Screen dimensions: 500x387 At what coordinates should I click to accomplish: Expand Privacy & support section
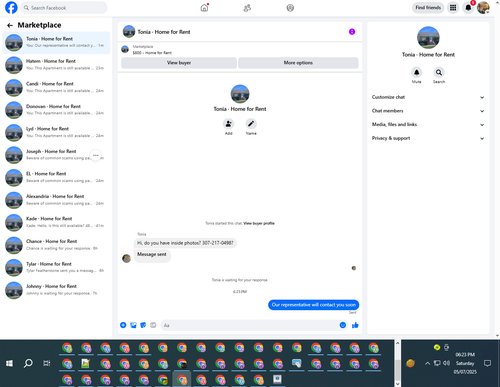[x=428, y=138]
